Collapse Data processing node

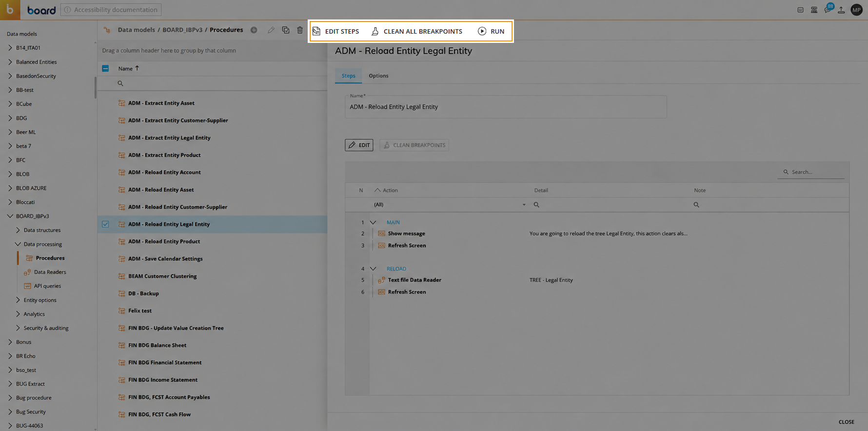pyautogui.click(x=18, y=244)
